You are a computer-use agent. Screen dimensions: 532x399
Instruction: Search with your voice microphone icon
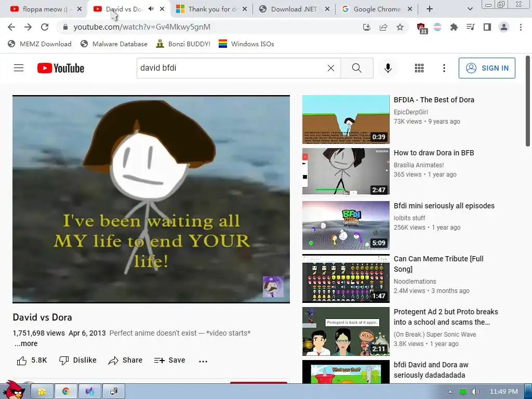[x=388, y=68]
